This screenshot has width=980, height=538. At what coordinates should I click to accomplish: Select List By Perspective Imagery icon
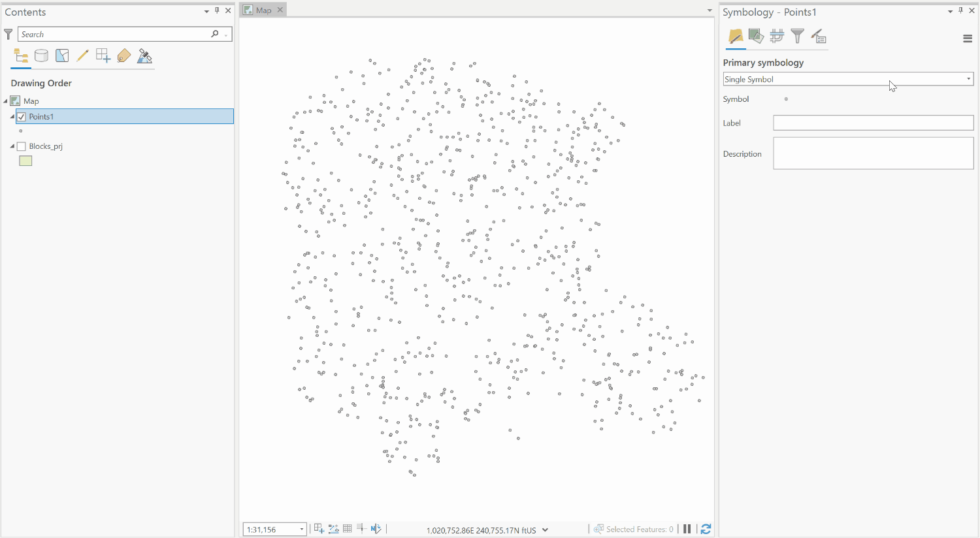[x=145, y=56]
